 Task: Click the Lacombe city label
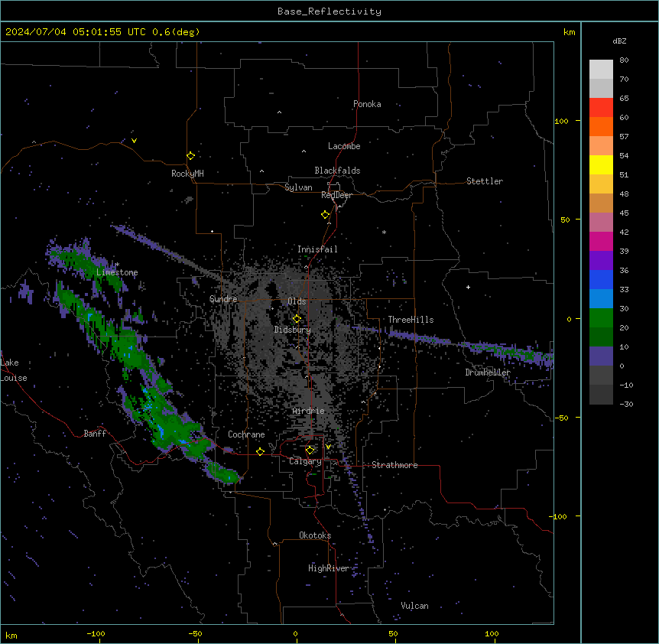[344, 146]
